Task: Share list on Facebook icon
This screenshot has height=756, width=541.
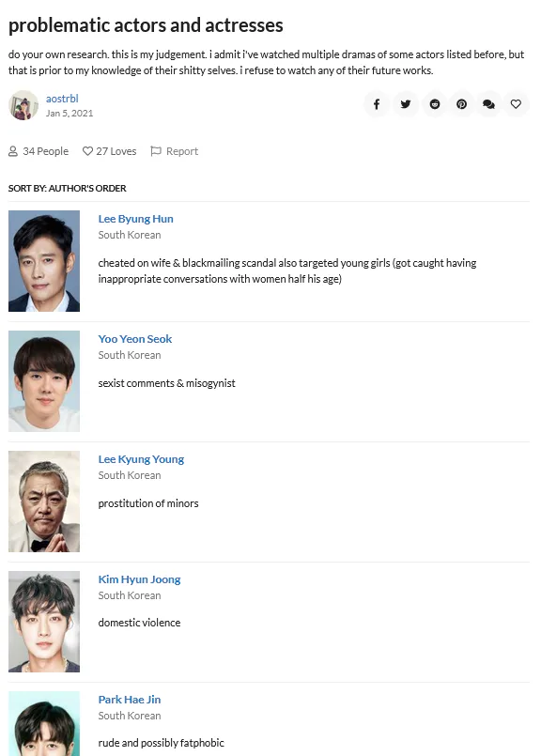Action: [x=377, y=104]
